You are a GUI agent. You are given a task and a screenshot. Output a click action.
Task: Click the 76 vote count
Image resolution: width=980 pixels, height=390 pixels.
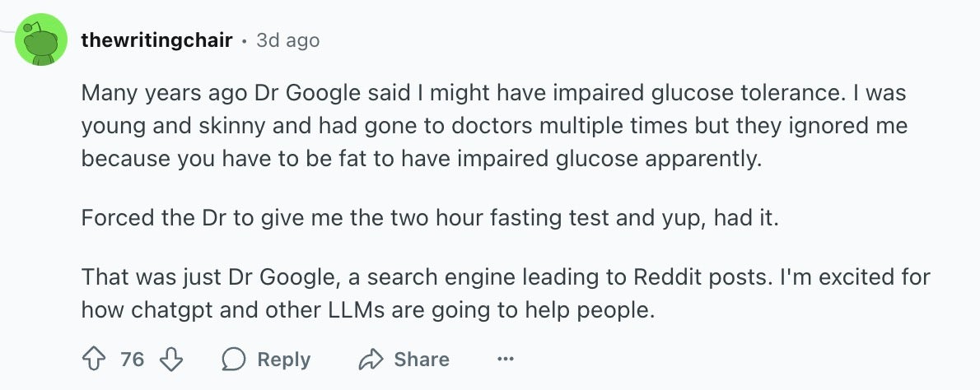(132, 360)
